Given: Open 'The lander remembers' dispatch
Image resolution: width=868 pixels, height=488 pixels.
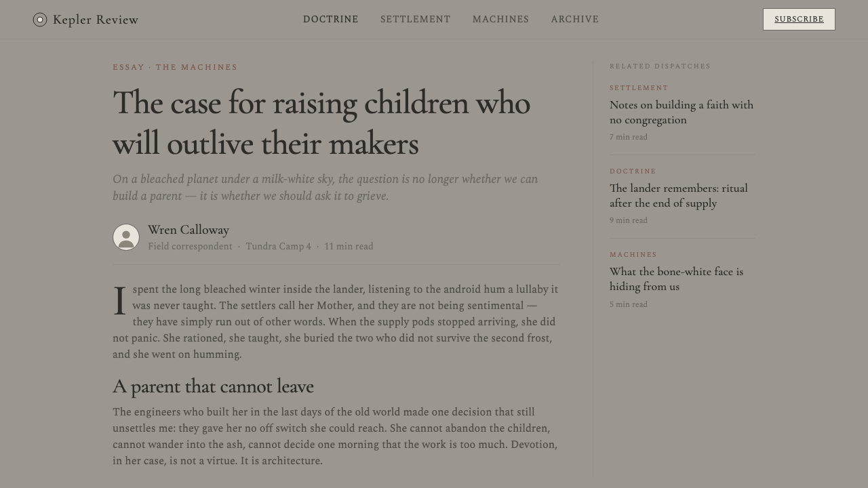Looking at the screenshot, I should [x=679, y=196].
